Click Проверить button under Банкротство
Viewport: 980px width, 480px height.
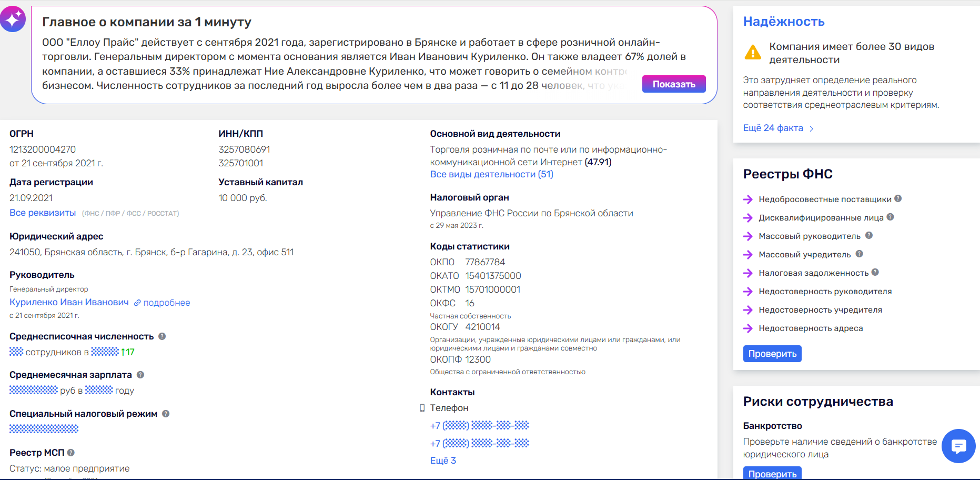coord(772,473)
